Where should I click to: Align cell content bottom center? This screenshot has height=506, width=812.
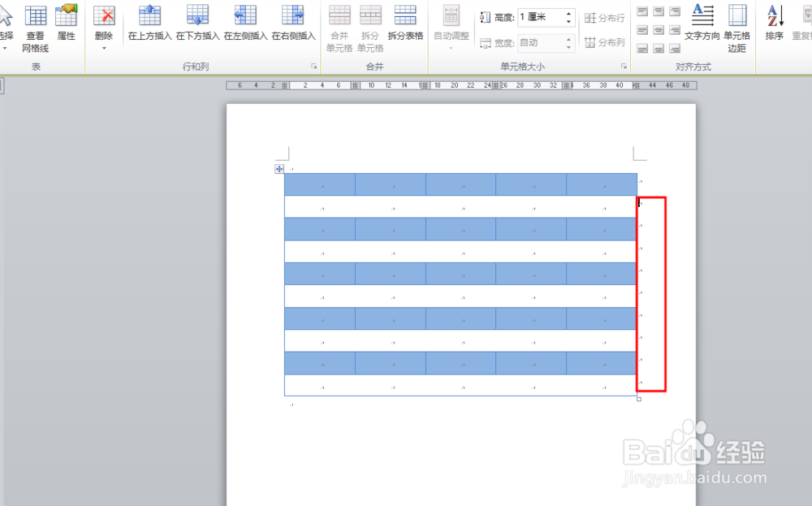(659, 49)
